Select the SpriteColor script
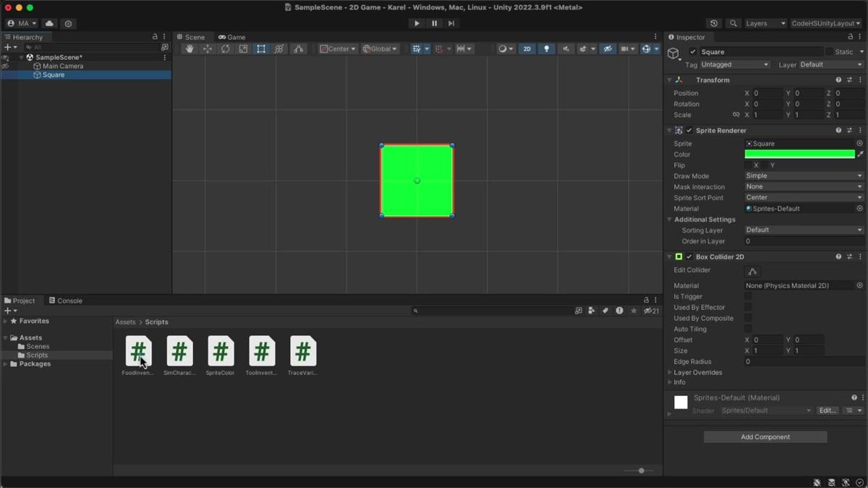 pyautogui.click(x=220, y=356)
